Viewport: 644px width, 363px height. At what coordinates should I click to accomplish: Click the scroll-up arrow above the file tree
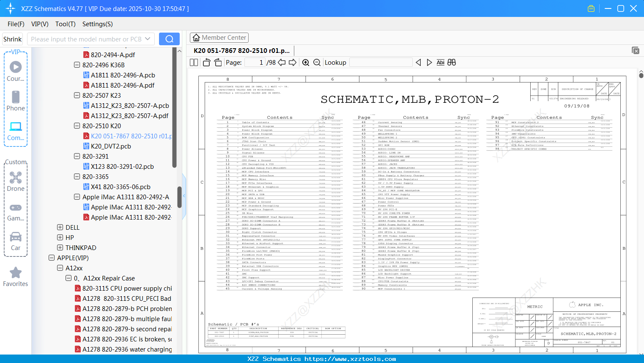(x=179, y=51)
